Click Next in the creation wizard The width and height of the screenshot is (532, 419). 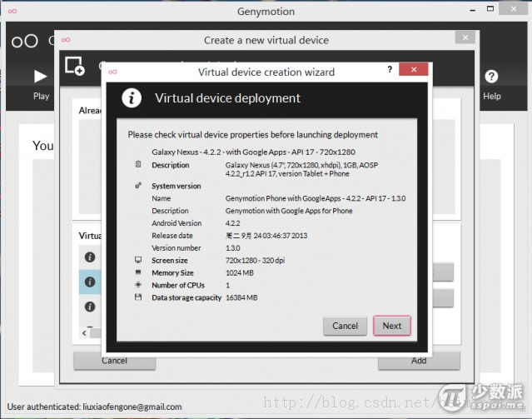coord(392,326)
